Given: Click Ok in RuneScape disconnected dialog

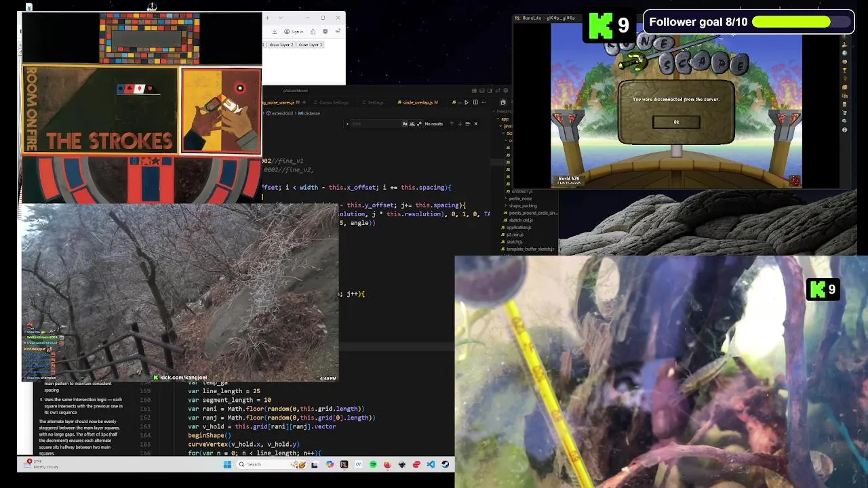Looking at the screenshot, I should pyautogui.click(x=676, y=122).
